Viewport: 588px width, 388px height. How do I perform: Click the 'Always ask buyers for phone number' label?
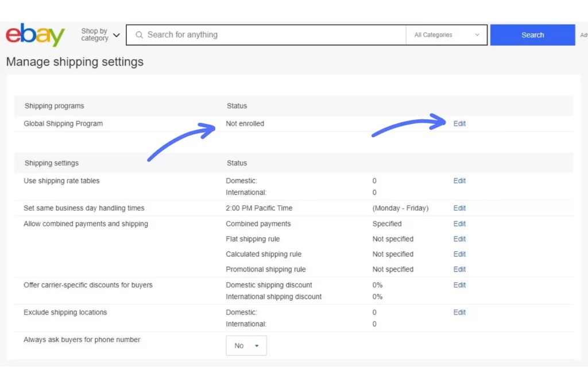click(82, 339)
